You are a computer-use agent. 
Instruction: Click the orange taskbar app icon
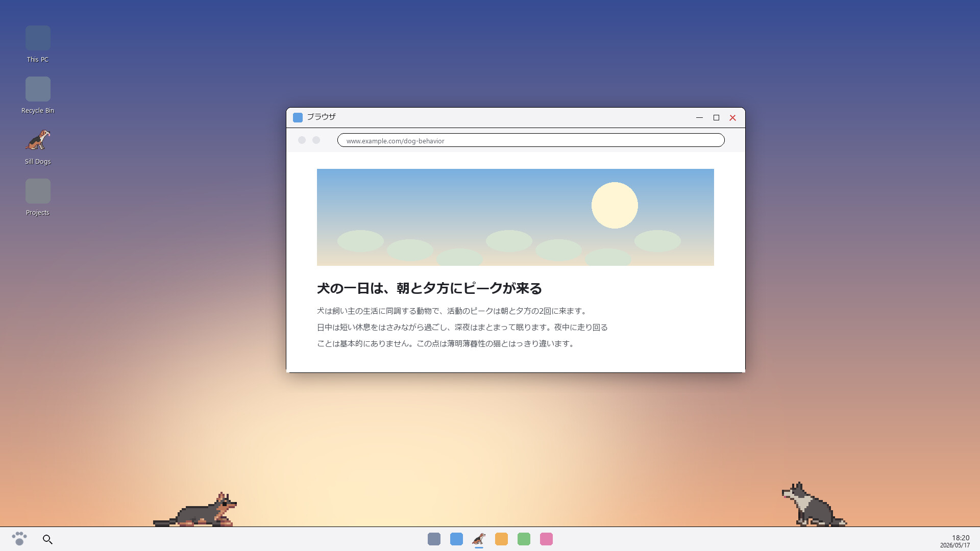501,539
